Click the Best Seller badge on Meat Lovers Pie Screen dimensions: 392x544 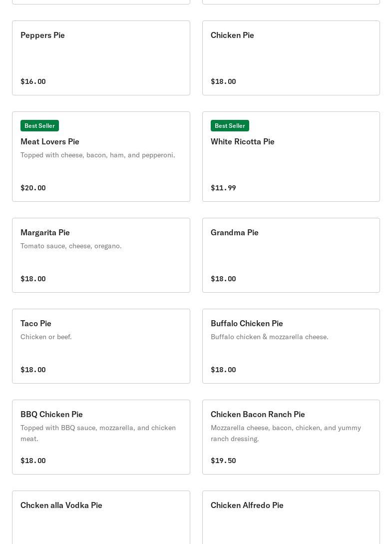click(39, 125)
